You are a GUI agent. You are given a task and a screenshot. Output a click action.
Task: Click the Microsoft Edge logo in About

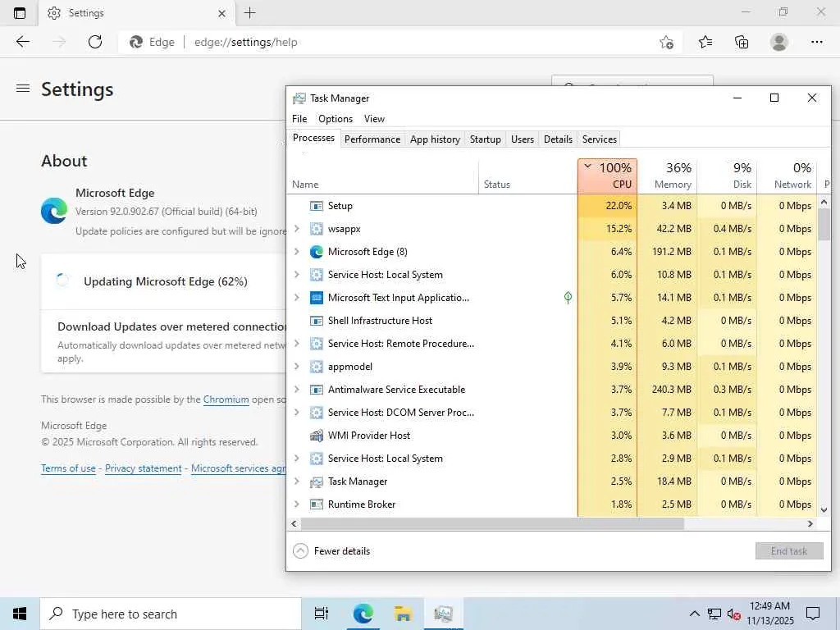tap(54, 211)
